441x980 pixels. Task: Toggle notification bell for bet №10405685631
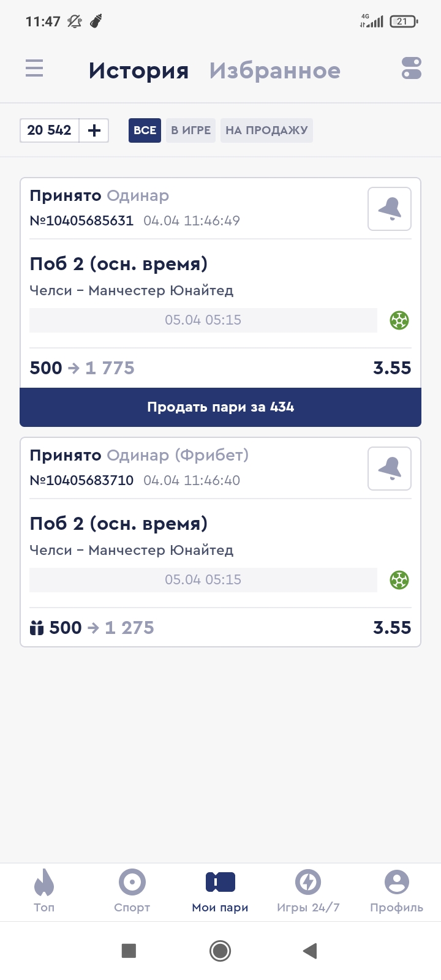click(390, 209)
